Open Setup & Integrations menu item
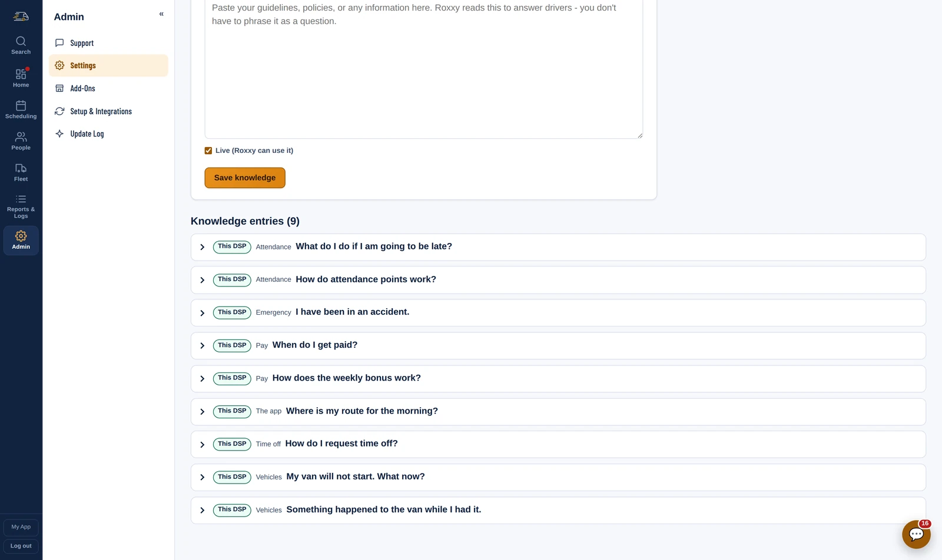Image resolution: width=942 pixels, height=560 pixels. tap(108, 111)
